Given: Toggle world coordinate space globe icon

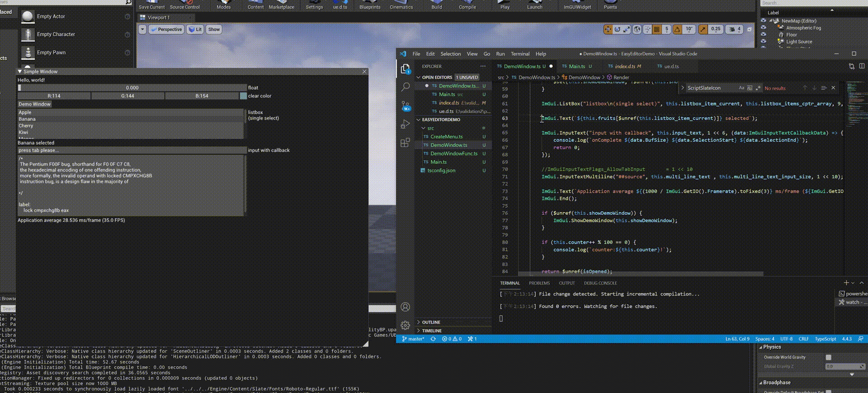Looking at the screenshot, I should click(x=637, y=29).
